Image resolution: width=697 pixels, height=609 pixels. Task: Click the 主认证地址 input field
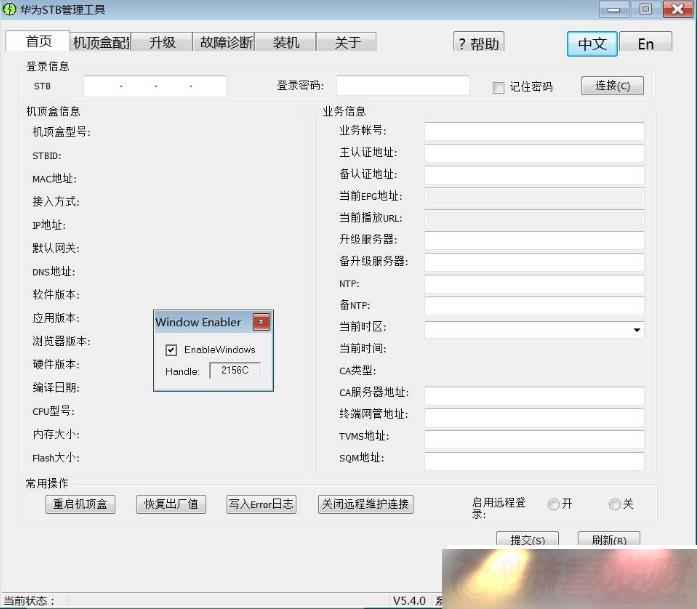(534, 153)
